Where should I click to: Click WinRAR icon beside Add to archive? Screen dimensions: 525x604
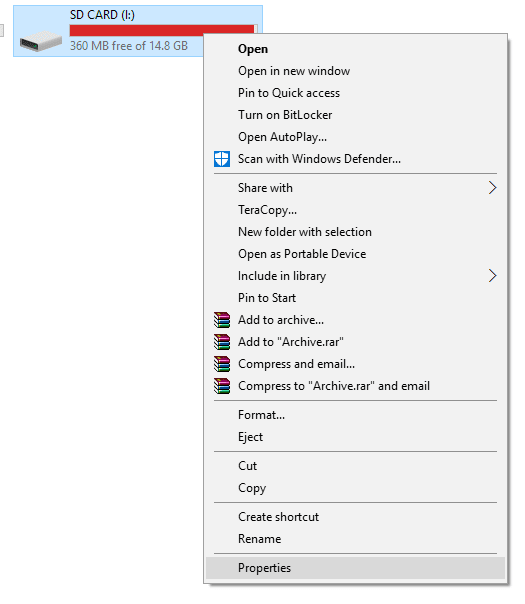222,320
